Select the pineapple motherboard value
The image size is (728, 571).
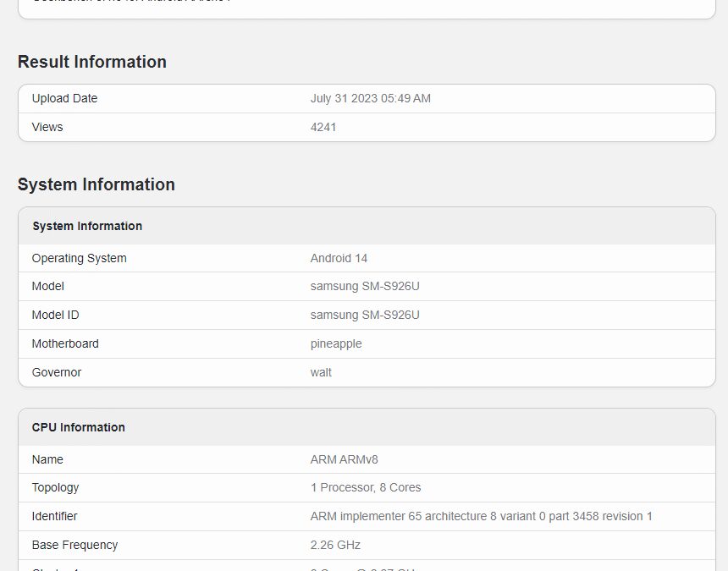336,343
